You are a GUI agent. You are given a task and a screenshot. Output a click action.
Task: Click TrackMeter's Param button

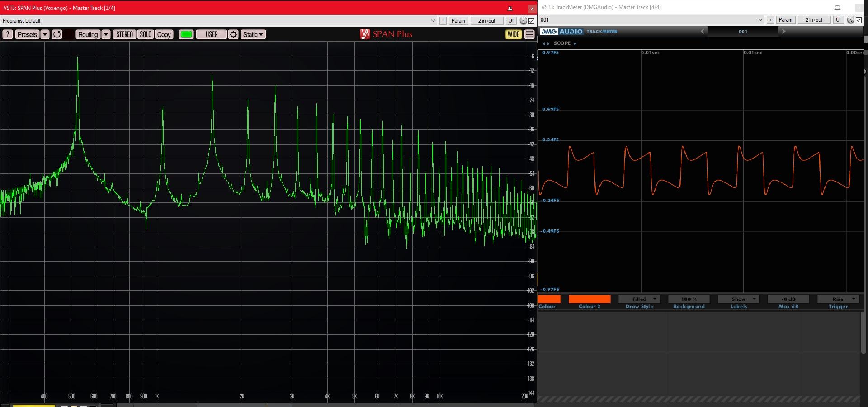tap(785, 20)
